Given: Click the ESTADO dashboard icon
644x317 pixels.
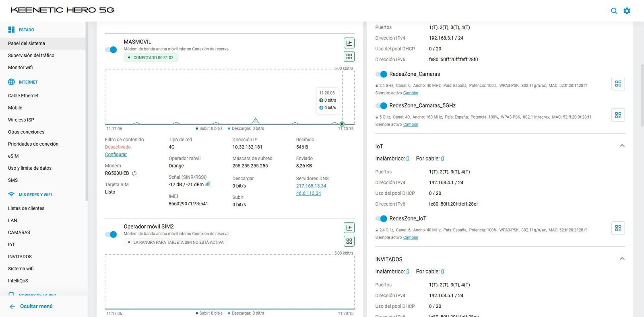Looking at the screenshot, I should click(11, 30).
